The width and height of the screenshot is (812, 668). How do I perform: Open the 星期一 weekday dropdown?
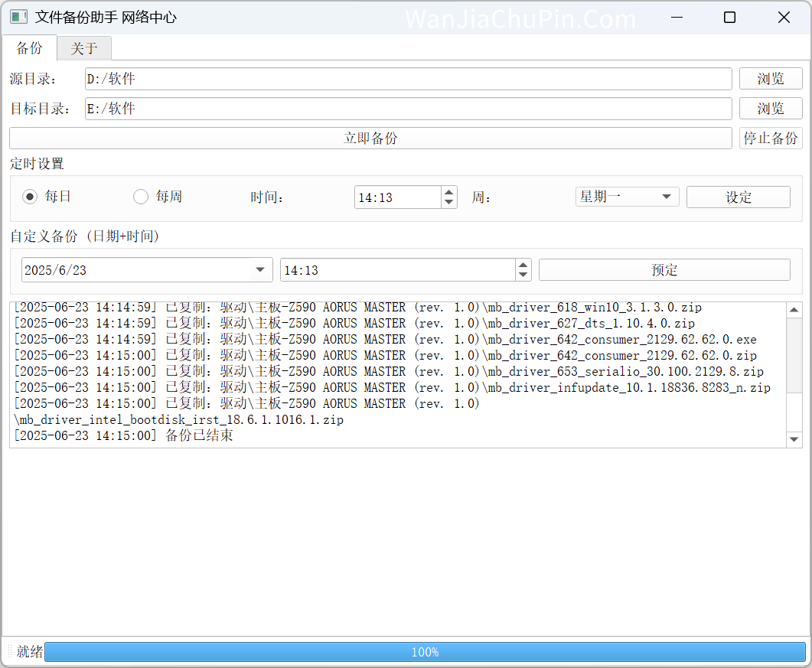click(x=627, y=197)
